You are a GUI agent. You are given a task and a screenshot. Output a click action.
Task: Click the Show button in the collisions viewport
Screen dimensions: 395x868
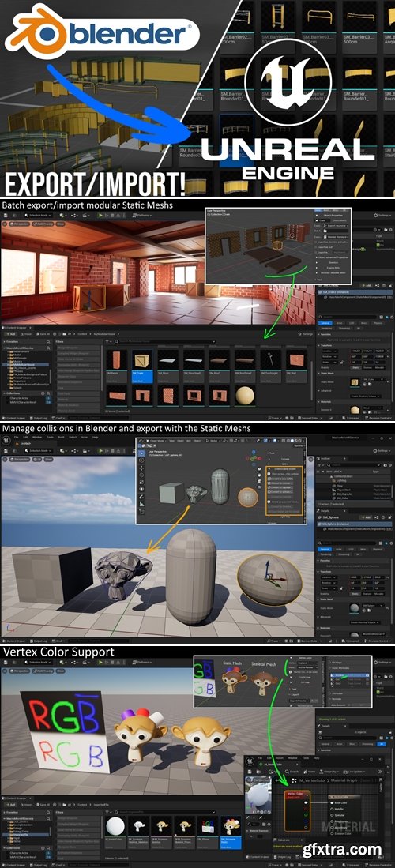pos(48,460)
